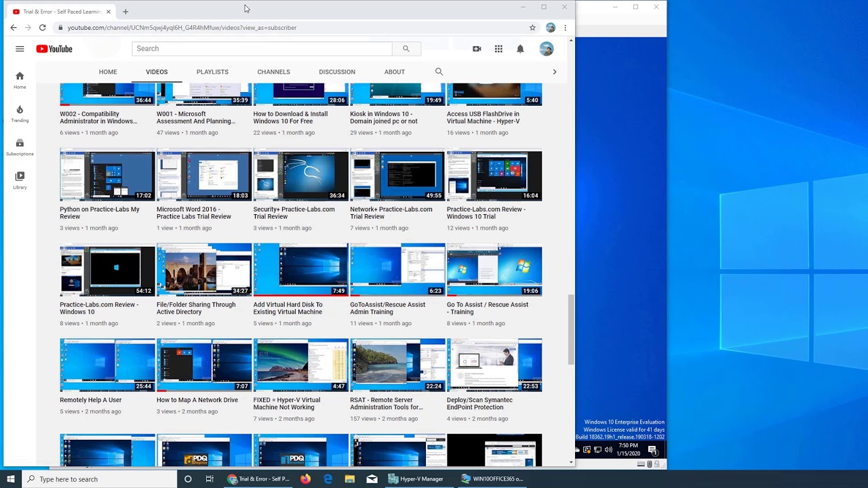Open Library in the sidebar
868x488 pixels.
pyautogui.click(x=20, y=180)
